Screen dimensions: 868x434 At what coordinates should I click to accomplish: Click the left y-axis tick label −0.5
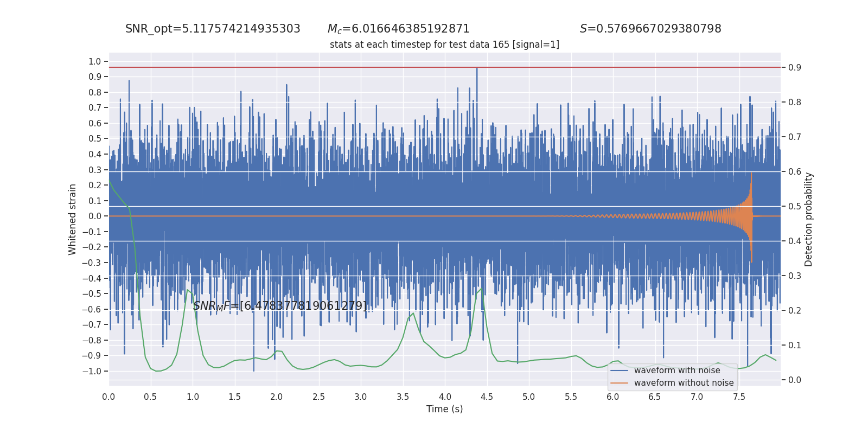point(92,294)
